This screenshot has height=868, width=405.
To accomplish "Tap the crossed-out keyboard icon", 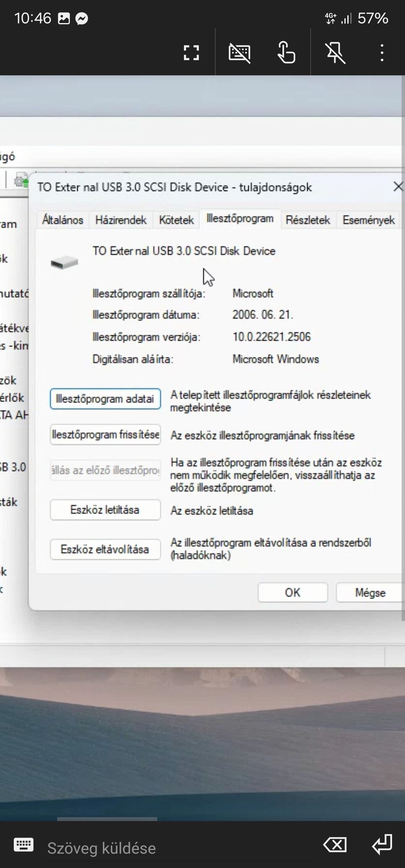I will coord(240,53).
